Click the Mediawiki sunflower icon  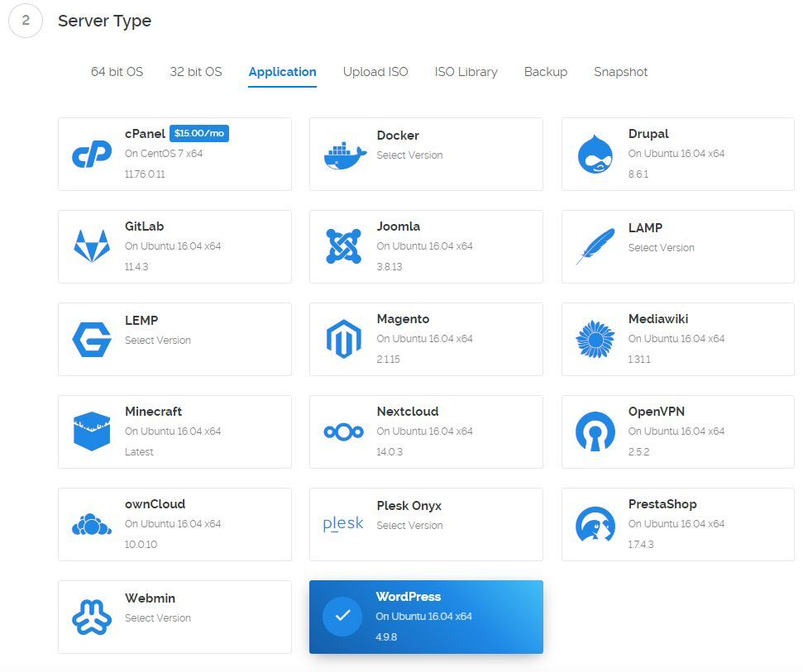595,339
